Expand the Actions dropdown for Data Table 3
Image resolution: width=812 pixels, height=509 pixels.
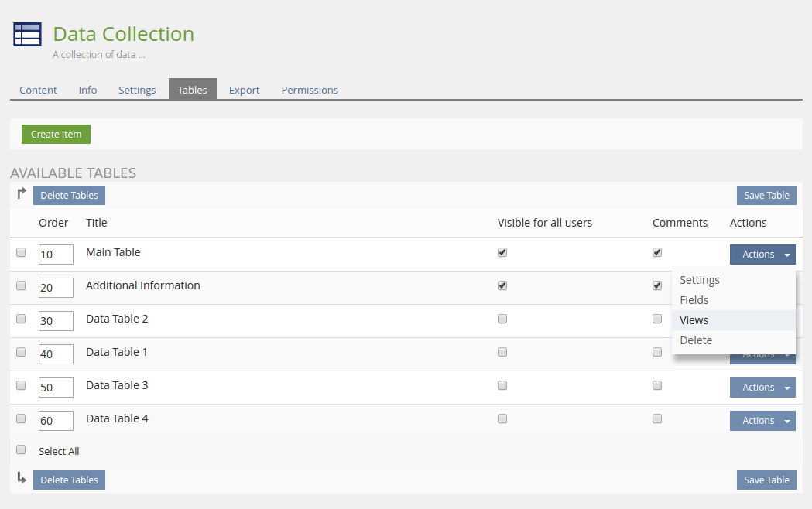coord(762,388)
